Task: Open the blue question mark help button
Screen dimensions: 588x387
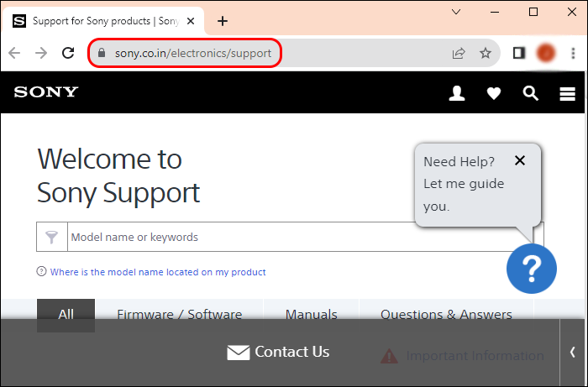Action: [532, 269]
